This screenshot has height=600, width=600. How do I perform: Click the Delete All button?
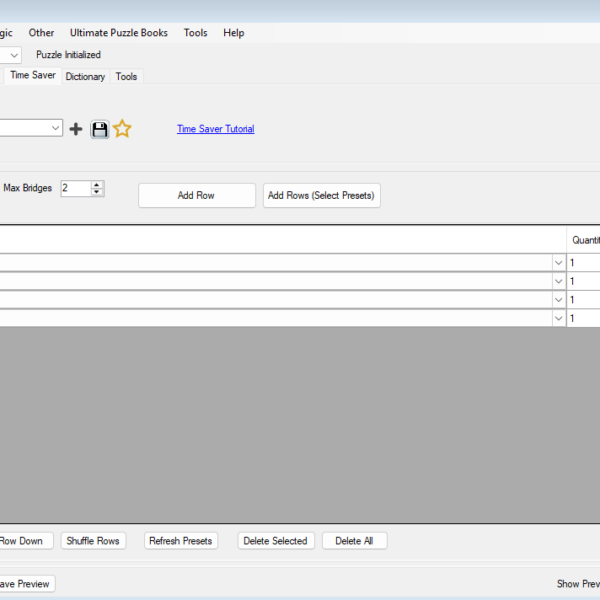354,541
